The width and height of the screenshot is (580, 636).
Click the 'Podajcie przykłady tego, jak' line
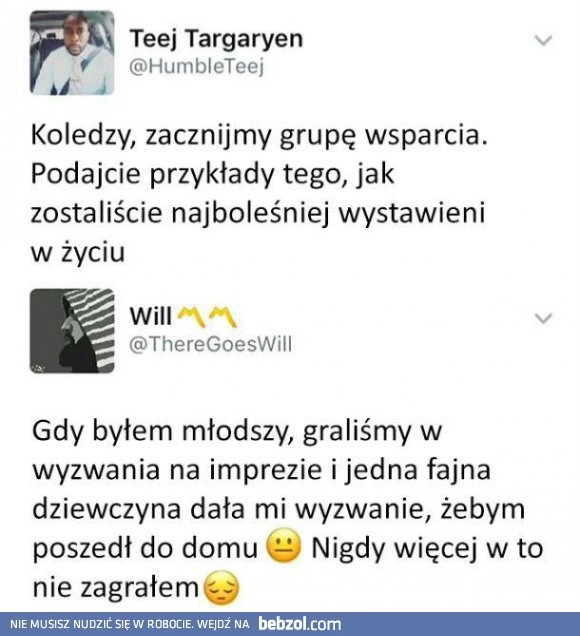(x=213, y=174)
